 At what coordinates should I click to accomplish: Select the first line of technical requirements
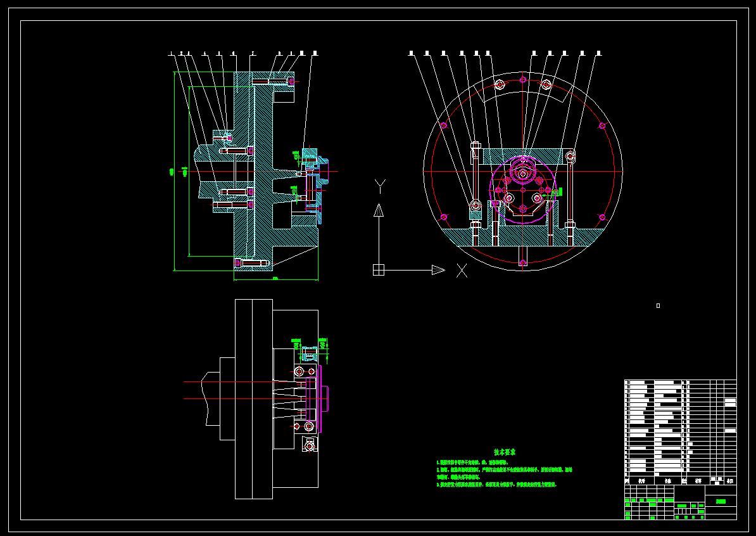point(473,463)
